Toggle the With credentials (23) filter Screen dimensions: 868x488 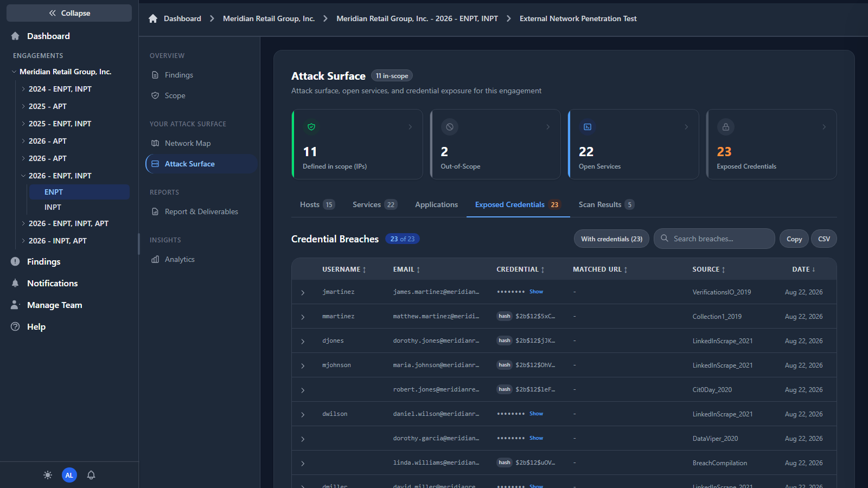point(611,239)
